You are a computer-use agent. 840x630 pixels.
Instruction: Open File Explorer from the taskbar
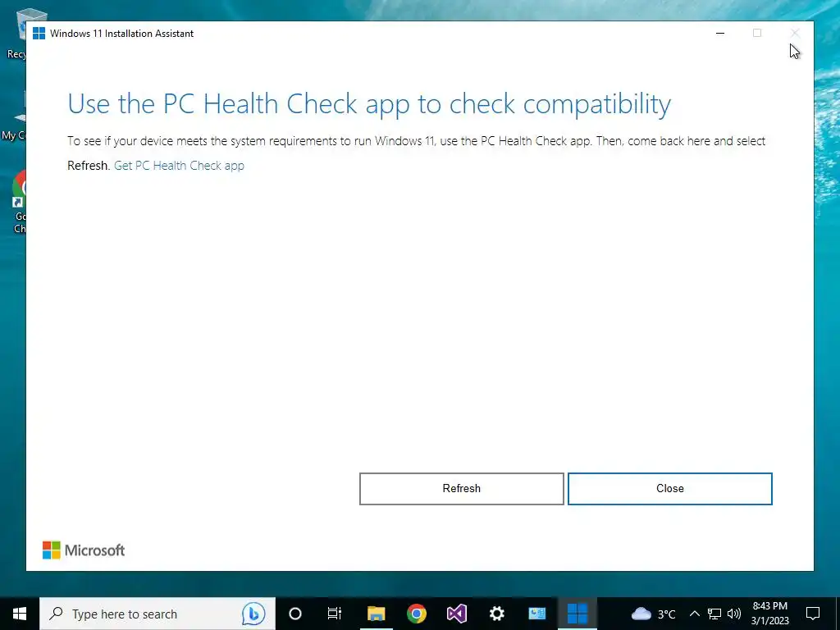(x=376, y=614)
